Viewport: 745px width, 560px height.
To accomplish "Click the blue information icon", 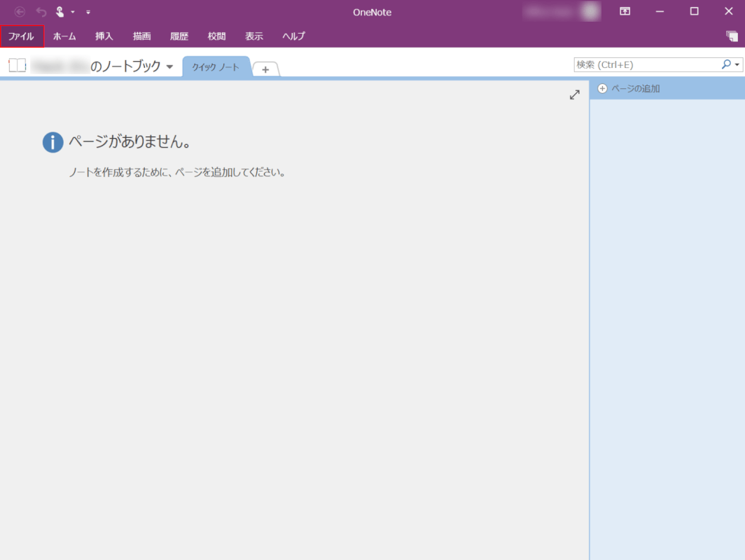I will (53, 142).
